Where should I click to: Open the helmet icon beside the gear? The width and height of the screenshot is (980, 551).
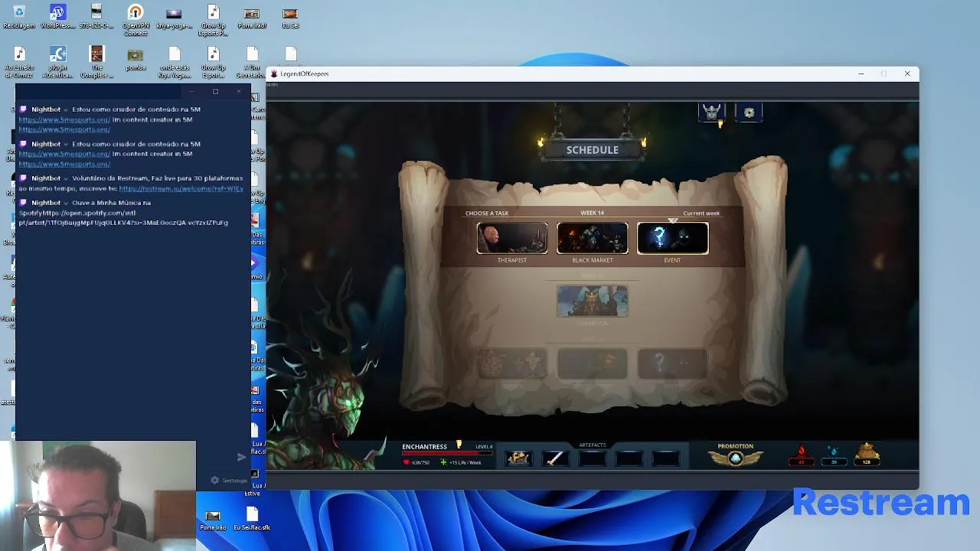712,112
